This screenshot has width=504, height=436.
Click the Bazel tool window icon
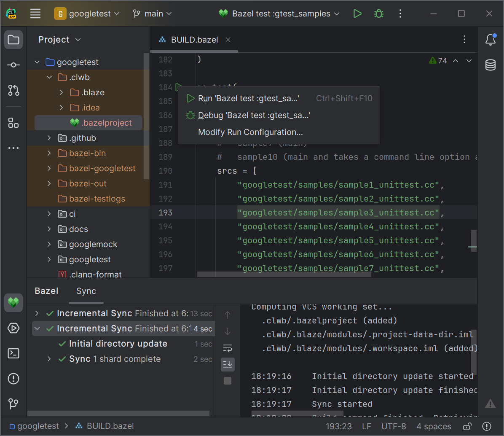13,303
